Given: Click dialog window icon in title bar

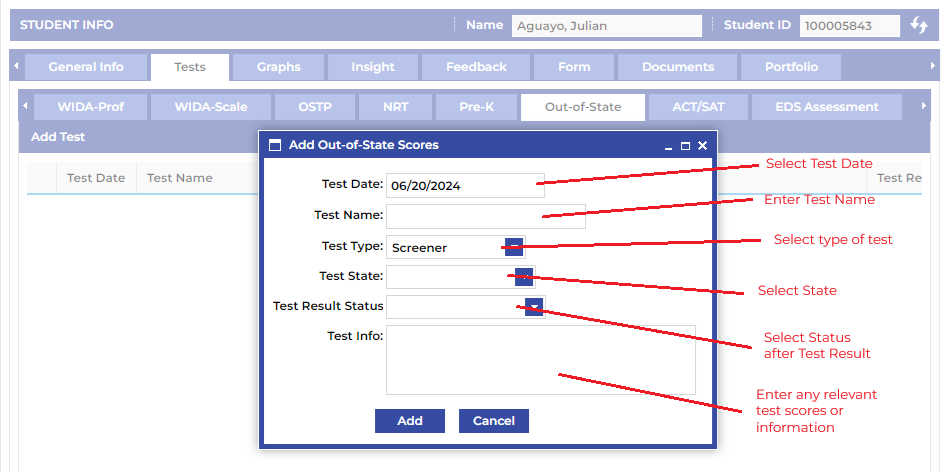Looking at the screenshot, I should (275, 145).
